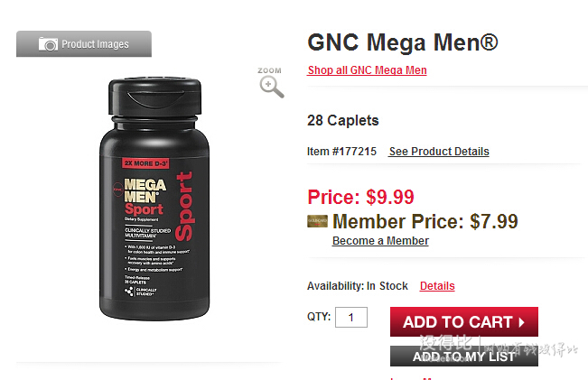Click the red Price $9.99 text
Viewport: 588px width, 380px height.
360,197
